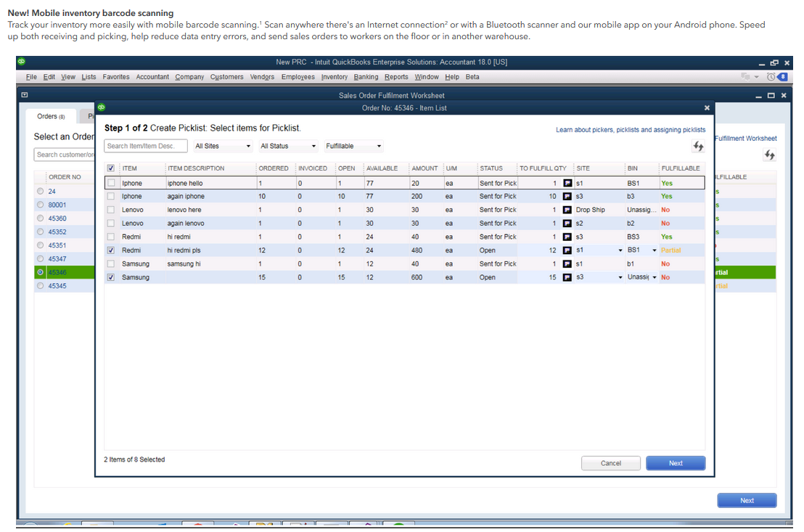
Task: Open the Accountant menu
Action: [152, 77]
